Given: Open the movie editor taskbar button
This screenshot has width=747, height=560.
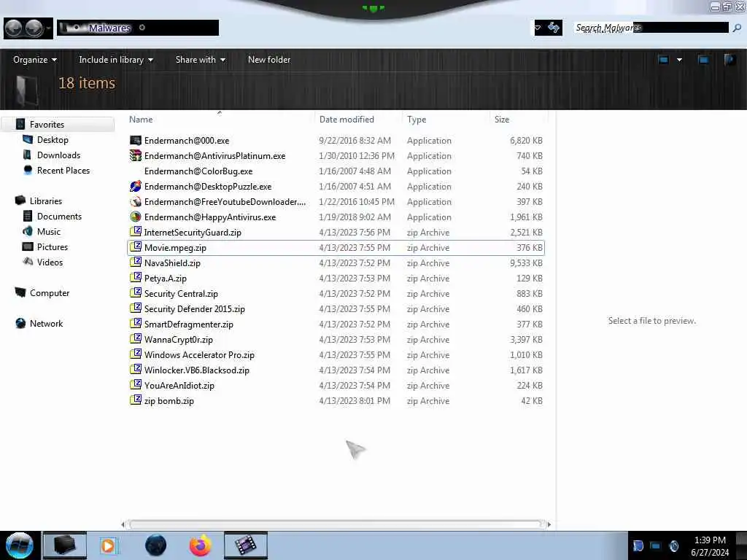Looking at the screenshot, I should coord(245,545).
